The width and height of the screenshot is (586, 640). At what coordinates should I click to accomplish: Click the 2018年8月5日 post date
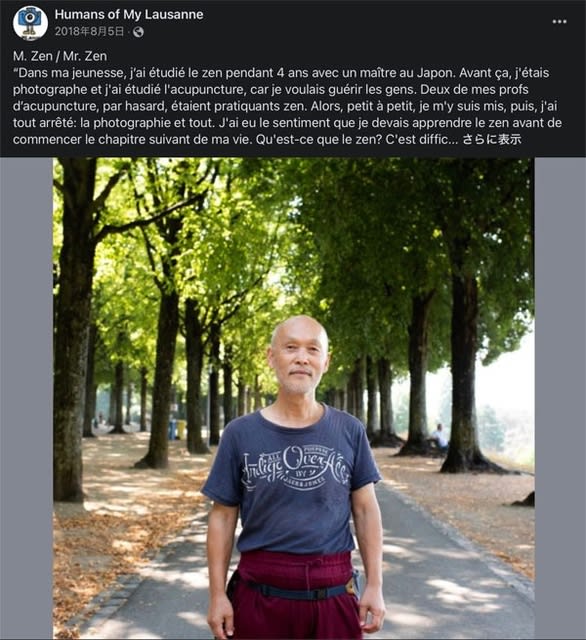click(89, 31)
